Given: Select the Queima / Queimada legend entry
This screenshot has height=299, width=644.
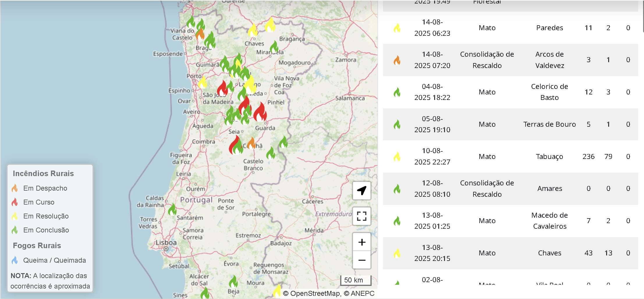Looking at the screenshot, I should pos(54,260).
